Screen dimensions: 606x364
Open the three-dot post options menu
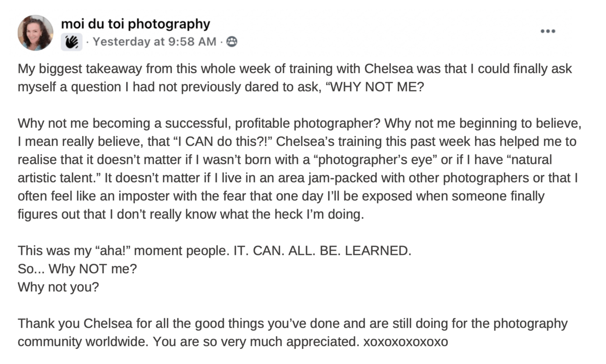coord(547,31)
